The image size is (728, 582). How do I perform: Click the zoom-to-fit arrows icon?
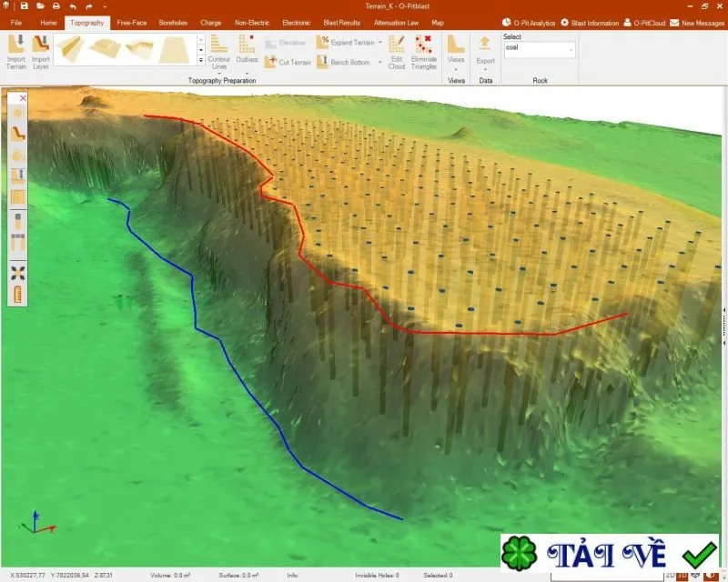click(x=17, y=274)
